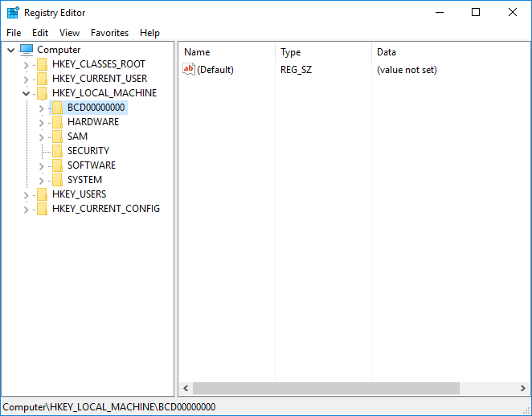532x416 pixels.
Task: Select the (Default) value name
Action: (x=215, y=70)
